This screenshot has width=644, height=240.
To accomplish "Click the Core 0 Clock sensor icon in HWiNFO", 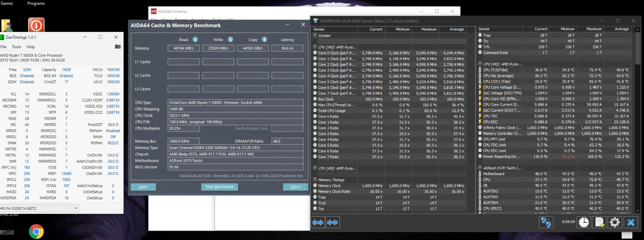I will (x=315, y=53).
